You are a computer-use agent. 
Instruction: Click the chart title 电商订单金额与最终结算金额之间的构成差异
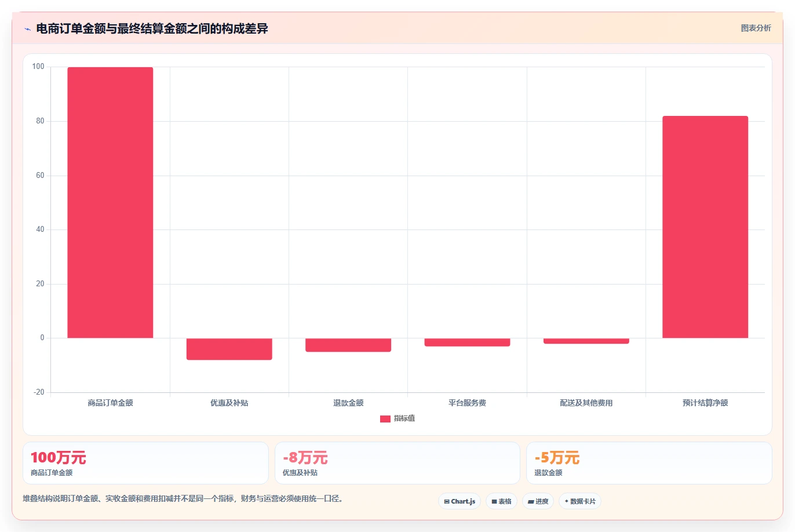tap(152, 28)
